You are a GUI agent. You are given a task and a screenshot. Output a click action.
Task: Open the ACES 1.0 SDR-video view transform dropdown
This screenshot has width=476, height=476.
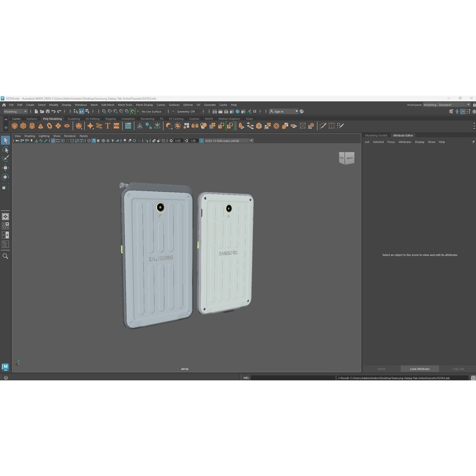(x=229, y=141)
